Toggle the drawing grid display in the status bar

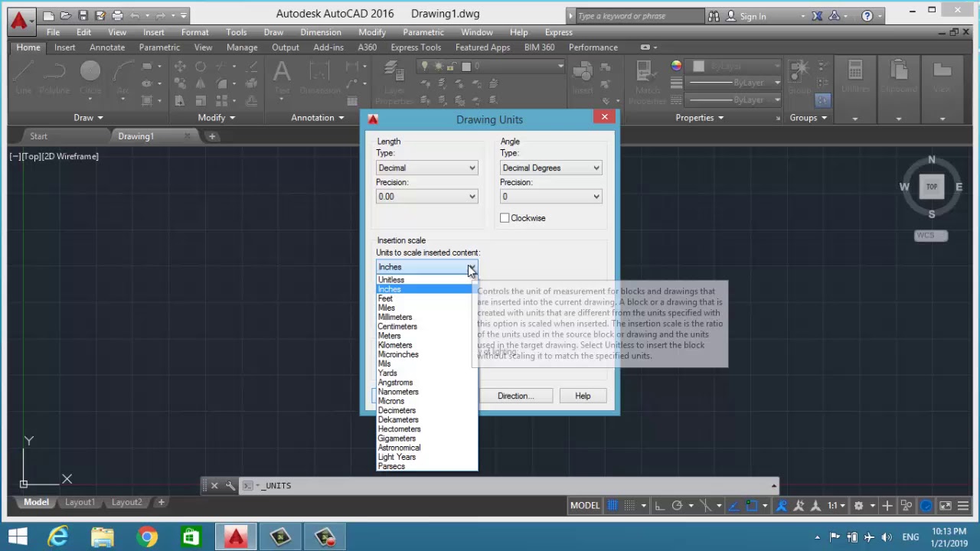coord(612,505)
